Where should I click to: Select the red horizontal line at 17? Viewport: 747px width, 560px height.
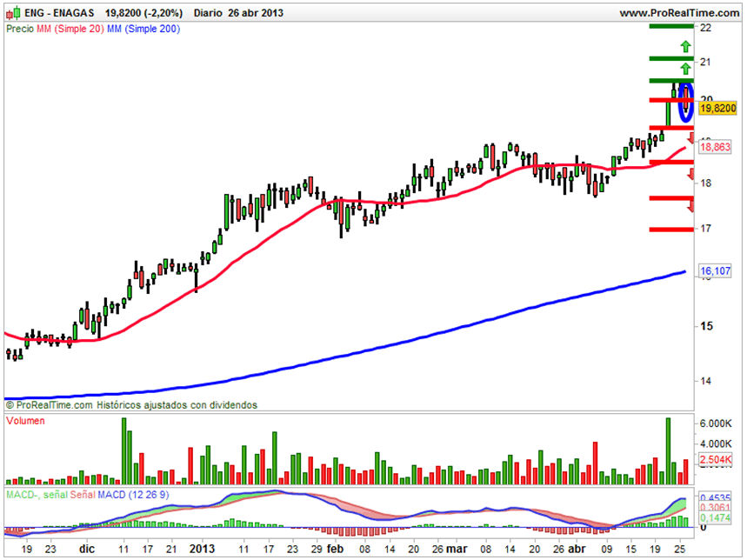[671, 230]
